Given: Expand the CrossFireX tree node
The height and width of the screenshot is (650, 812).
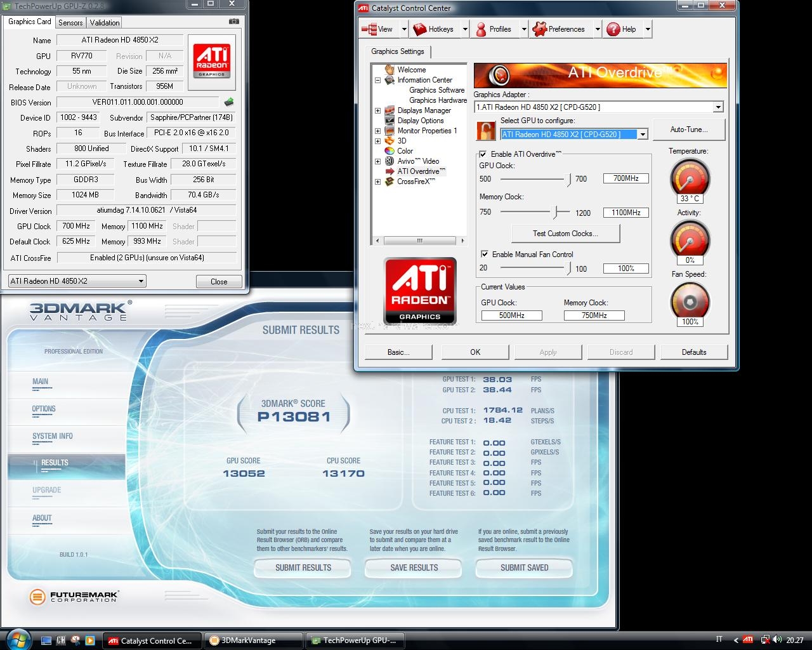Looking at the screenshot, I should click(x=377, y=182).
